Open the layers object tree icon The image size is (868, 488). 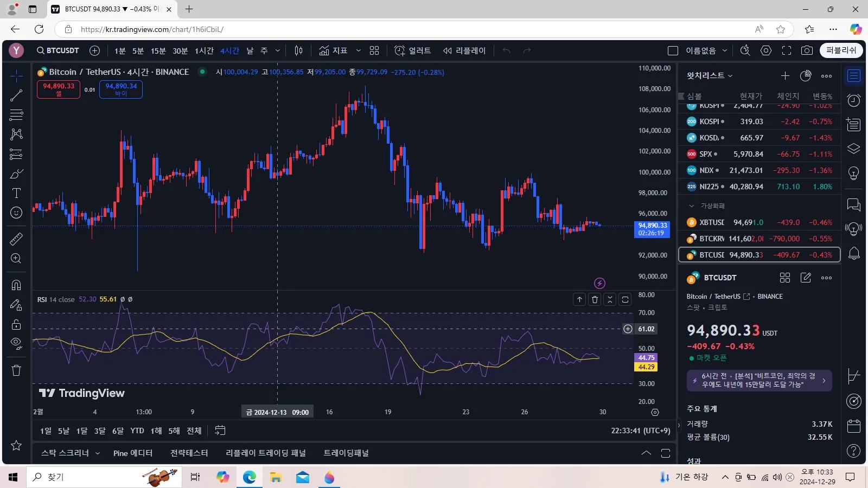[854, 149]
